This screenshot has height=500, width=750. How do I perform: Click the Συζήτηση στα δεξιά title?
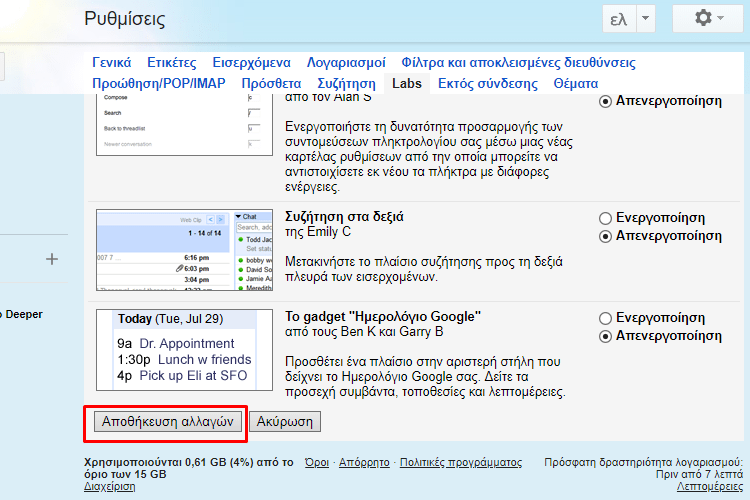point(344,217)
